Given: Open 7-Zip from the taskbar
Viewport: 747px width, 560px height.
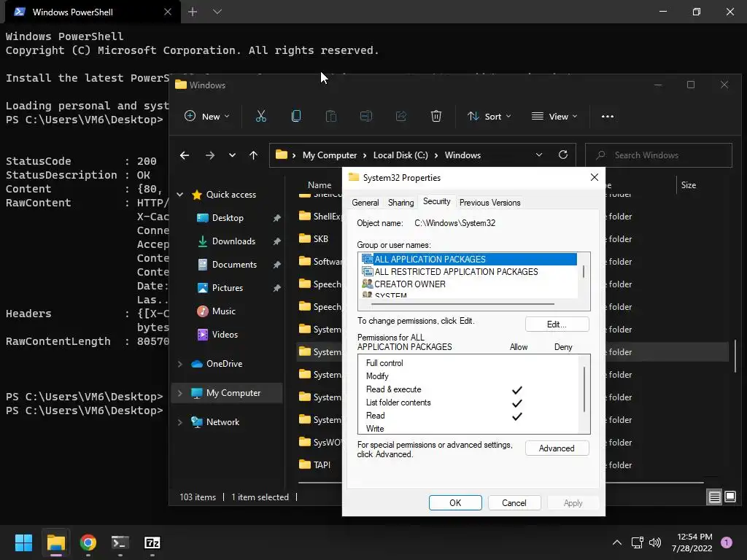Looking at the screenshot, I should pos(152,542).
